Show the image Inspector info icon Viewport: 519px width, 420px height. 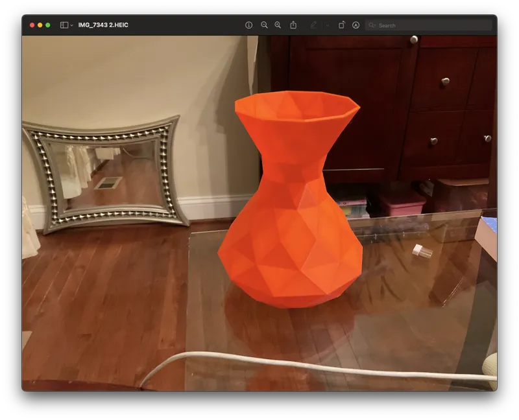pyautogui.click(x=248, y=25)
